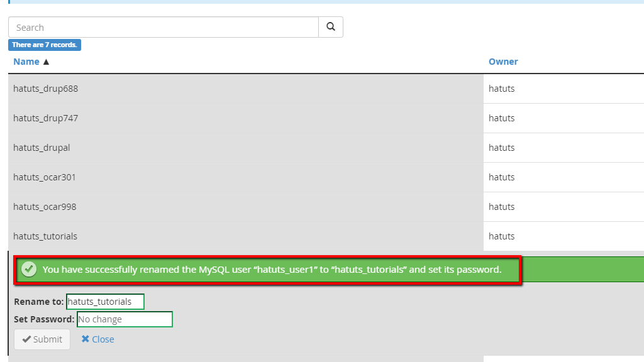Click owner hatuts in hatuts_drup747 row
The height and width of the screenshot is (362, 644).
501,118
